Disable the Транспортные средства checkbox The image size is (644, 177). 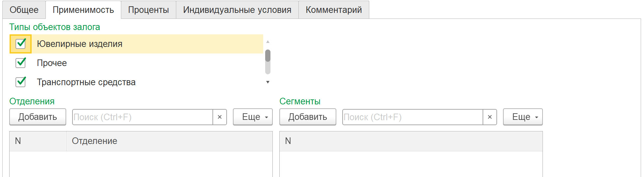21,82
